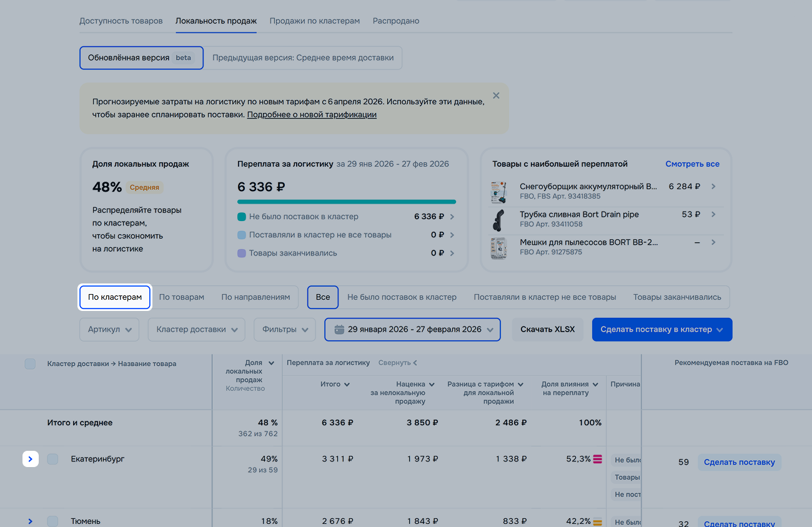This screenshot has width=812, height=527.
Task: Click the pink influence bars icon for Екатеринбург
Action: pyautogui.click(x=597, y=459)
